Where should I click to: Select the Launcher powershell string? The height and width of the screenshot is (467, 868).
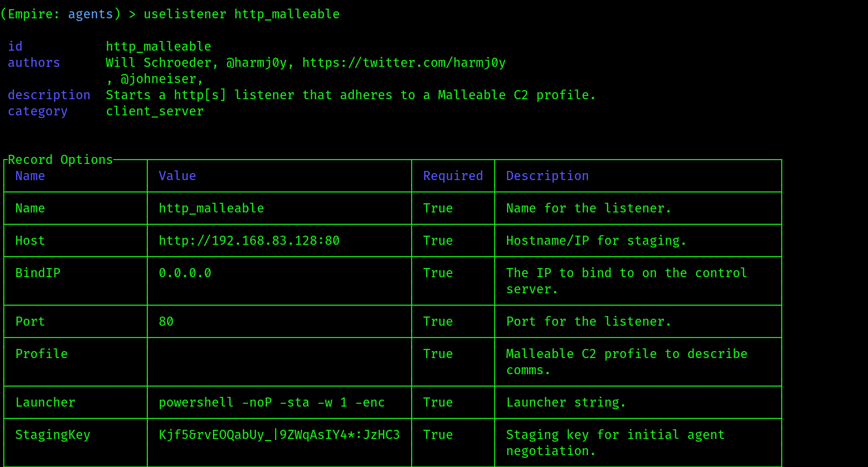click(x=271, y=402)
